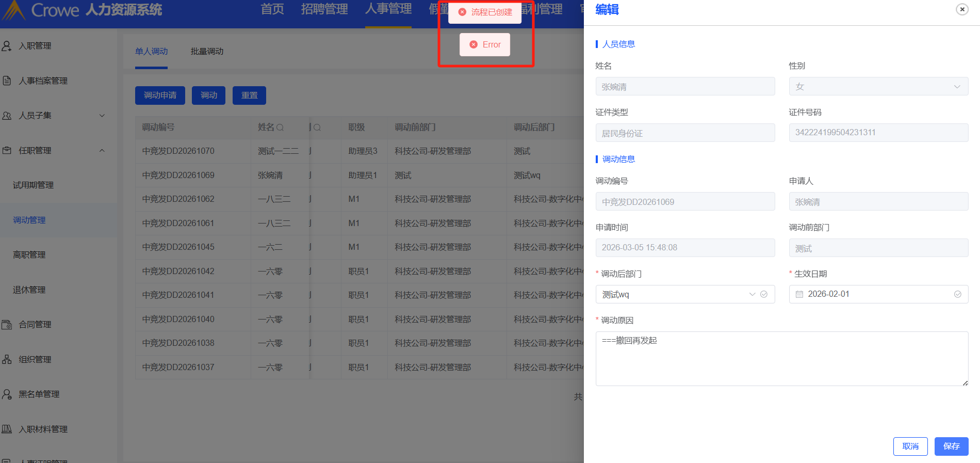Switch to the 单人调动 tab

[151, 52]
